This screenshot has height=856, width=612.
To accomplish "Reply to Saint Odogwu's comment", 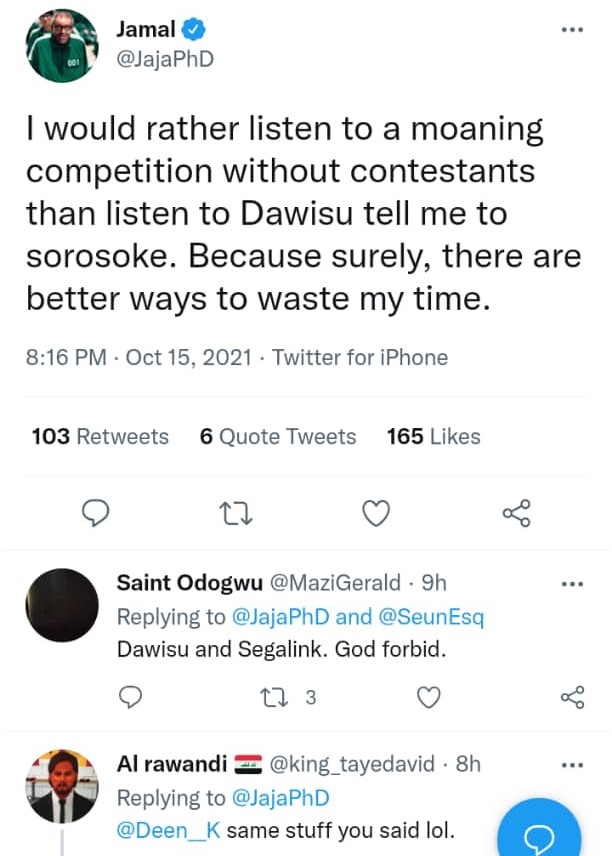I will click(x=131, y=697).
